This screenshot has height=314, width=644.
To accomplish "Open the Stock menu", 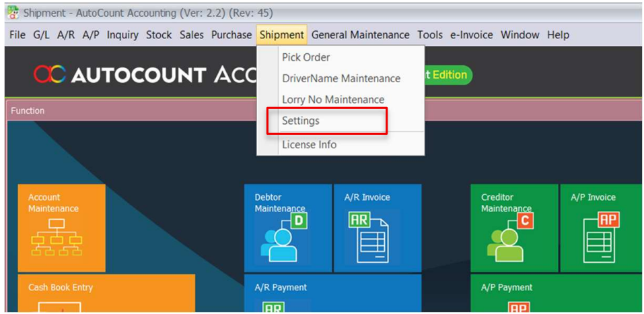I will click(159, 35).
